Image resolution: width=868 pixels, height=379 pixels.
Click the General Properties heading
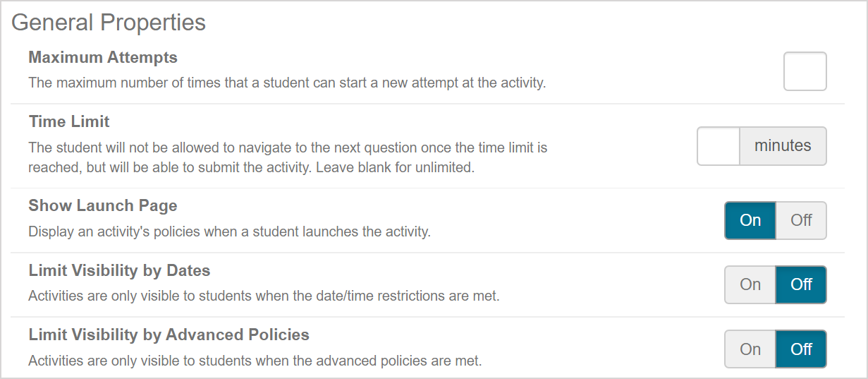109,23
